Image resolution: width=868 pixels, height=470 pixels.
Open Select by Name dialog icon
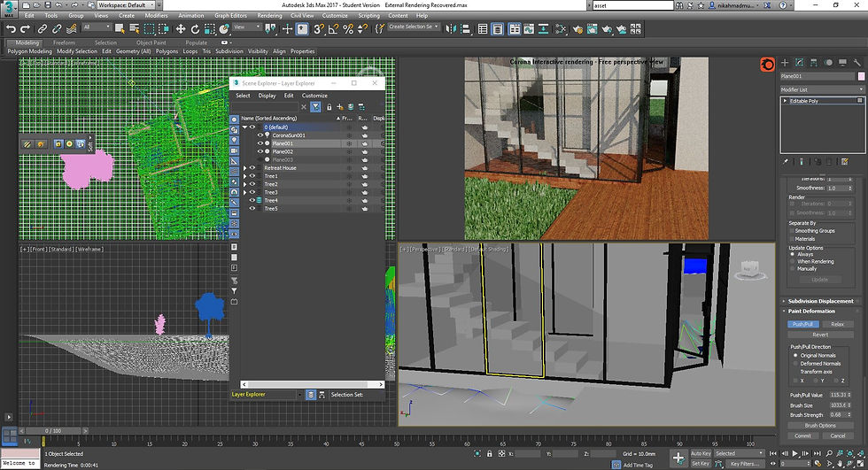(x=134, y=28)
